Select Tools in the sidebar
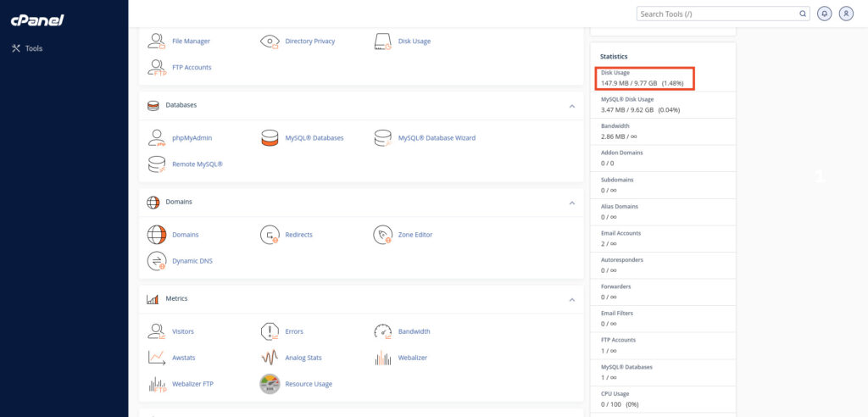 27,48
